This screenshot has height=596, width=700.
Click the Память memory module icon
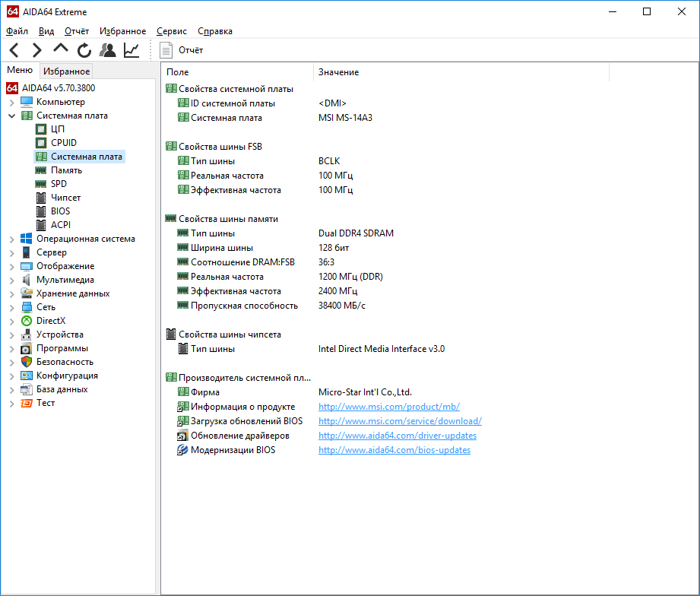[41, 170]
